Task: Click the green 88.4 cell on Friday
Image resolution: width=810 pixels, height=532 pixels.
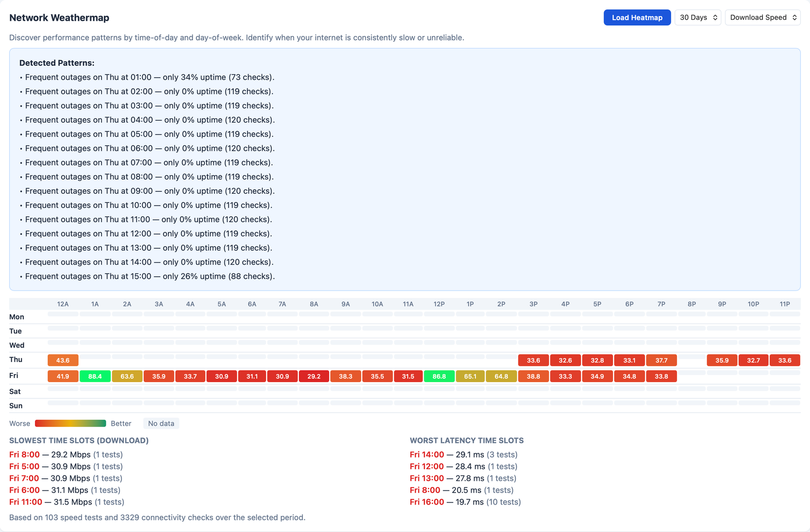Action: click(x=95, y=376)
